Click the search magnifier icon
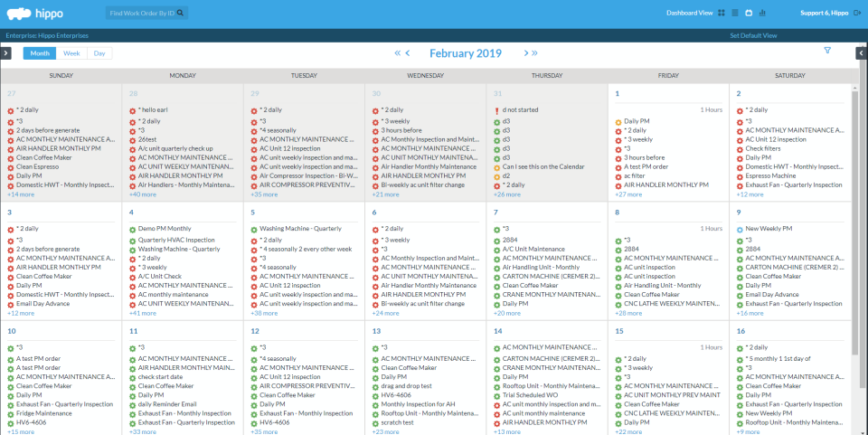Screen dimensions: 868x435 (181, 13)
